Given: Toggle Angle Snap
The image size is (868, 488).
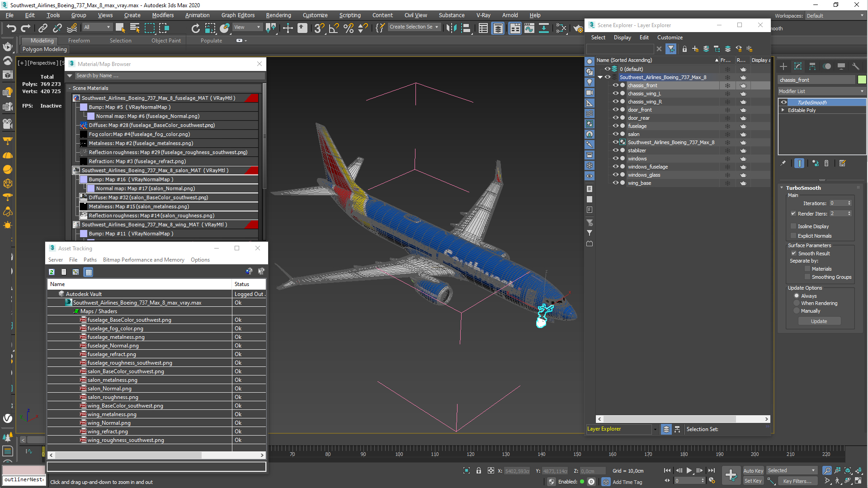Looking at the screenshot, I should 334,28.
